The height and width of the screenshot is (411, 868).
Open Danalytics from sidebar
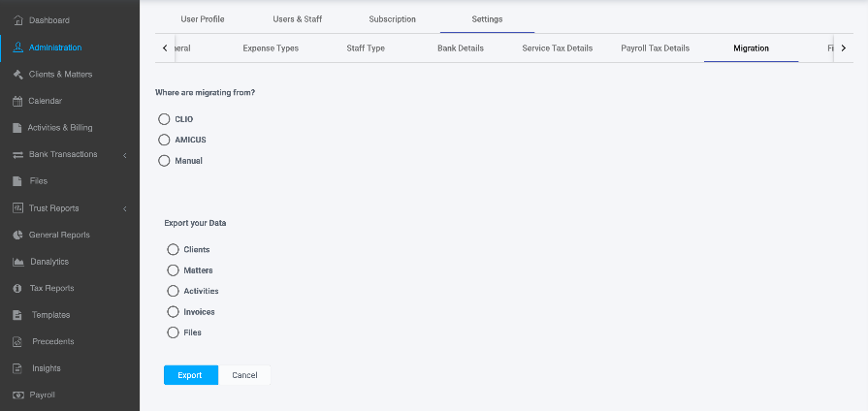click(49, 262)
